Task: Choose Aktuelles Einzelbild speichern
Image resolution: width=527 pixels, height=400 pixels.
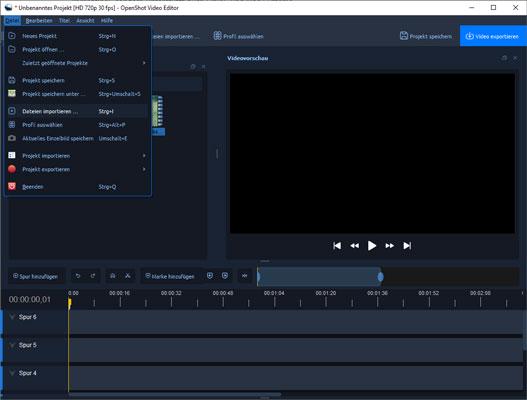Action: click(77, 138)
